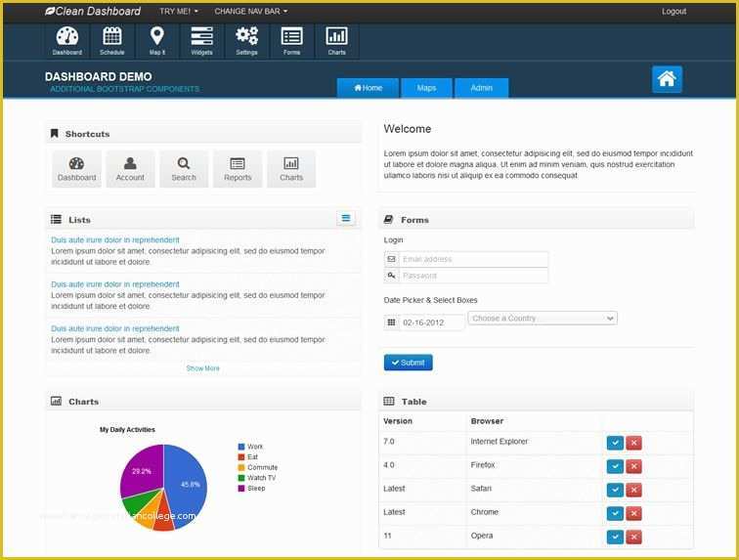
Task: Click the Lists panel menu icon
Action: click(x=346, y=218)
